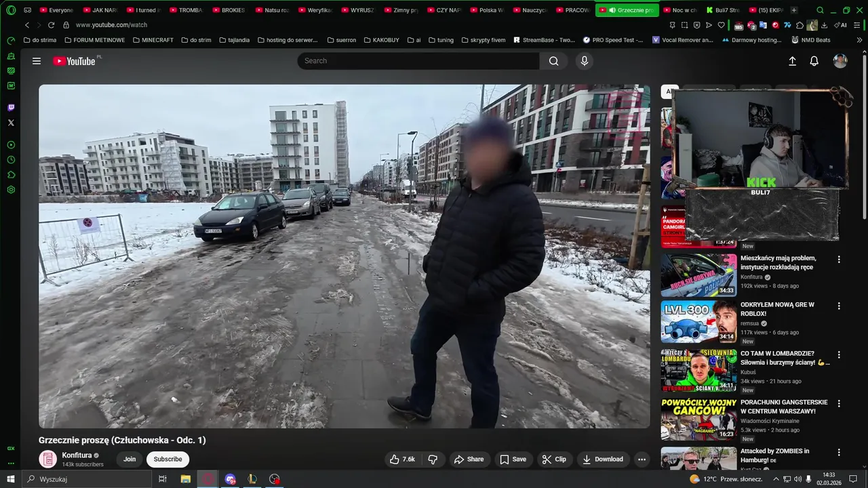Screen dimensions: 868x488
Task: Click the taskbar Wyszukaj search box
Action: tap(87, 479)
